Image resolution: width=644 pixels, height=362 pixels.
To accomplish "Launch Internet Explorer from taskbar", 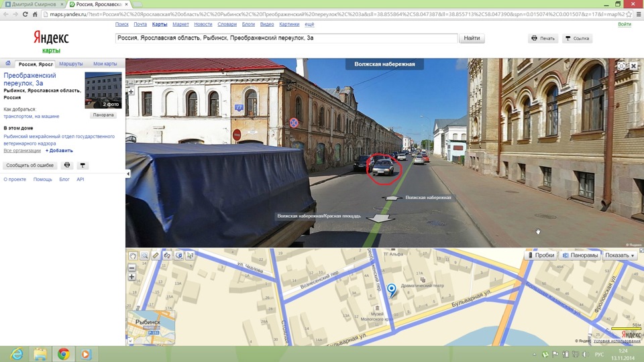I will (17, 354).
